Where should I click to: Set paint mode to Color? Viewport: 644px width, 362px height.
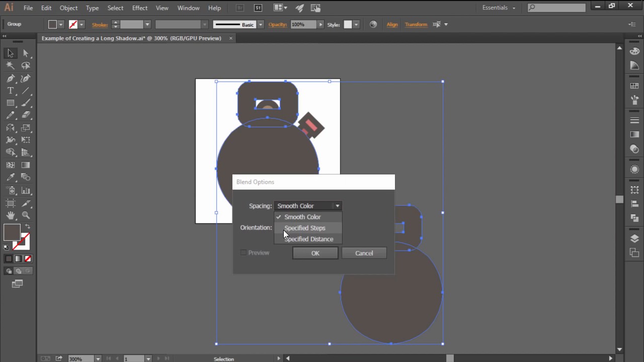coord(9,258)
